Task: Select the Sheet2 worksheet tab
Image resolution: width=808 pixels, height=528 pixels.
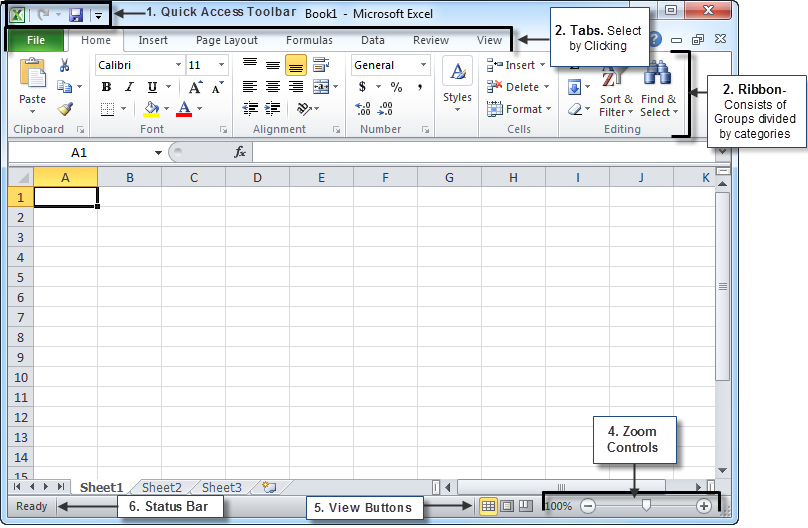Action: pyautogui.click(x=162, y=487)
